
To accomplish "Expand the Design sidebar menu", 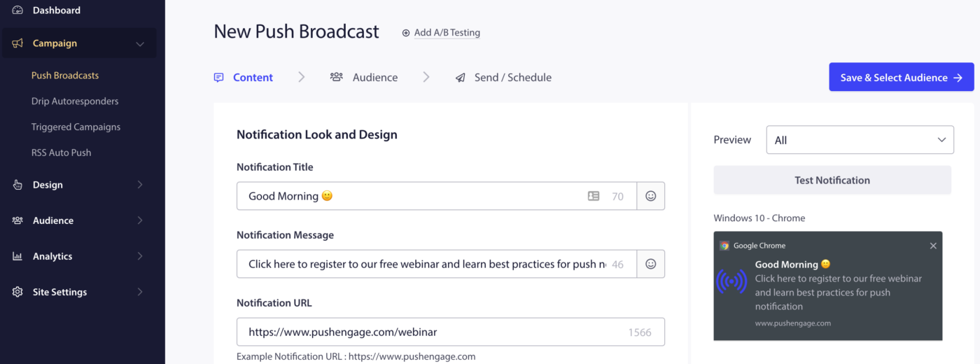I will [x=140, y=185].
